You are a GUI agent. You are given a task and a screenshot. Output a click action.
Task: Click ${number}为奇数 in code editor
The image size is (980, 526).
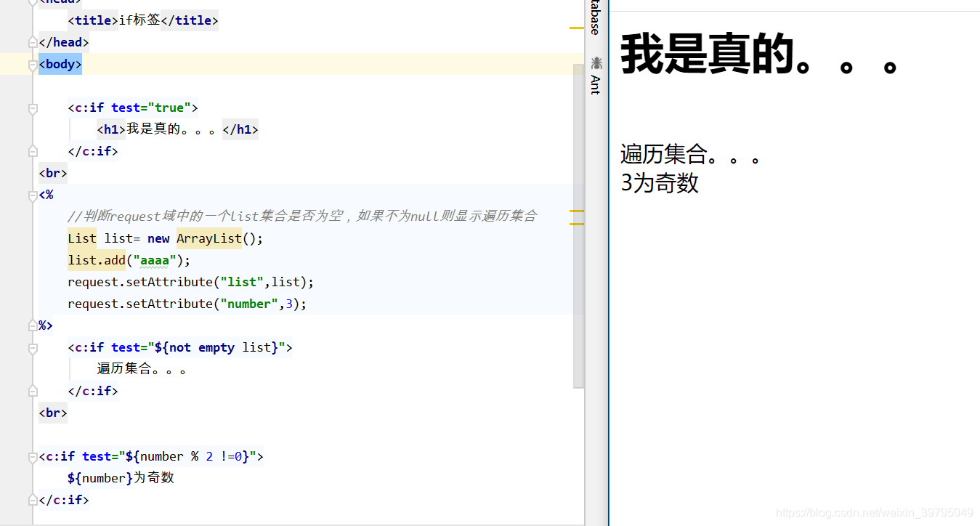point(121,478)
